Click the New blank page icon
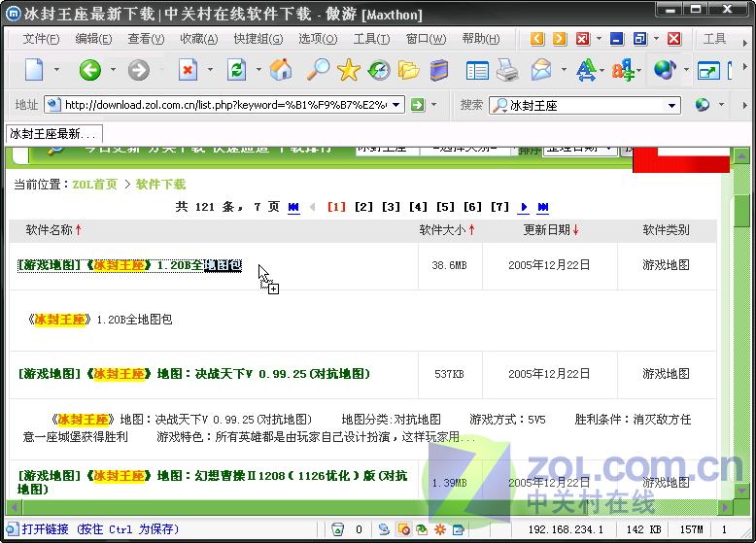Viewport: 756px width, 543px height. 34,70
